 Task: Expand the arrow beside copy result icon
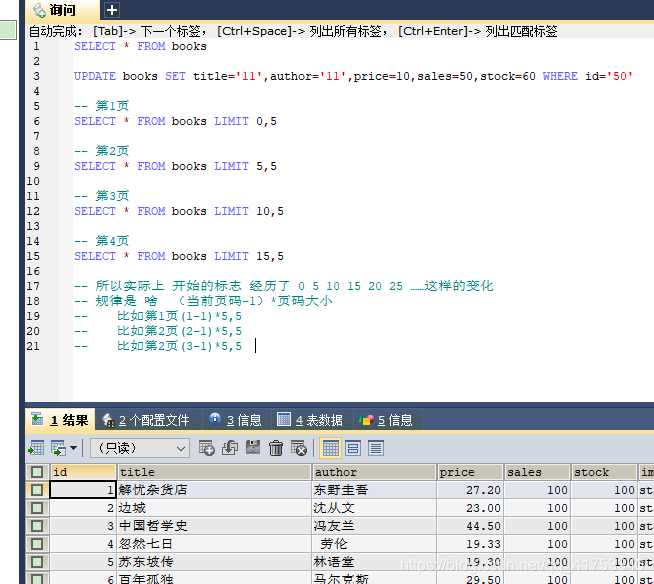point(73,448)
